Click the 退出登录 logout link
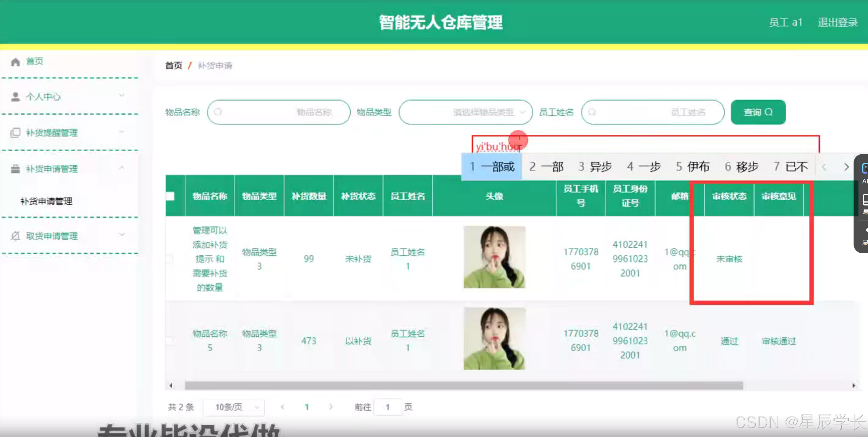This screenshot has height=437, width=868. pos(837,23)
